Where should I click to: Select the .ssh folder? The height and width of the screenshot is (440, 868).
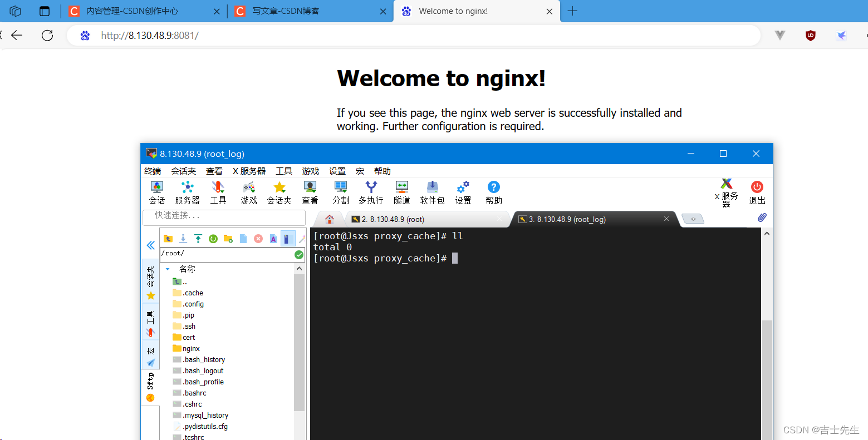(184, 327)
